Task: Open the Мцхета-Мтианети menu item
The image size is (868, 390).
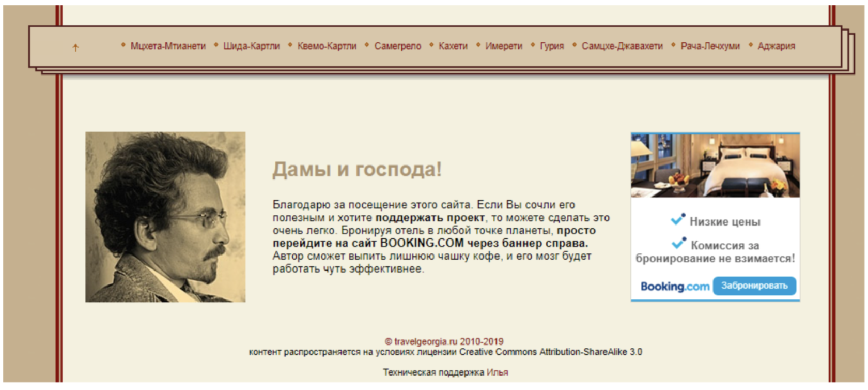Action: (x=167, y=46)
